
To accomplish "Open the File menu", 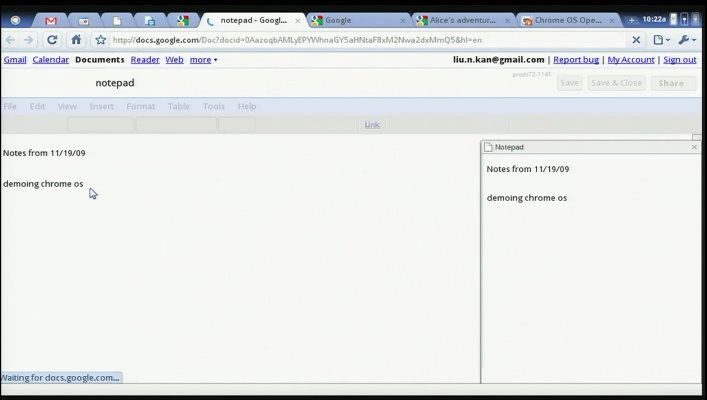I will (x=10, y=106).
